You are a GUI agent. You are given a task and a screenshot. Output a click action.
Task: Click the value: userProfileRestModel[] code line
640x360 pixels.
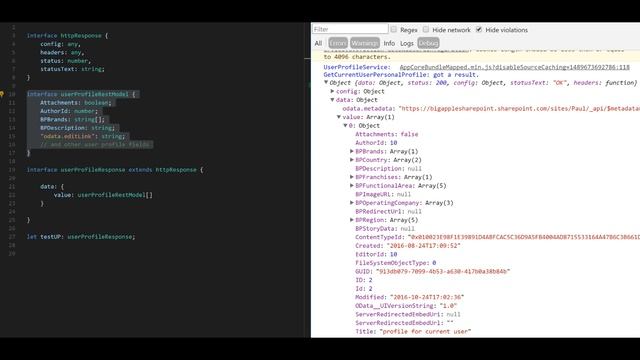pos(103,195)
